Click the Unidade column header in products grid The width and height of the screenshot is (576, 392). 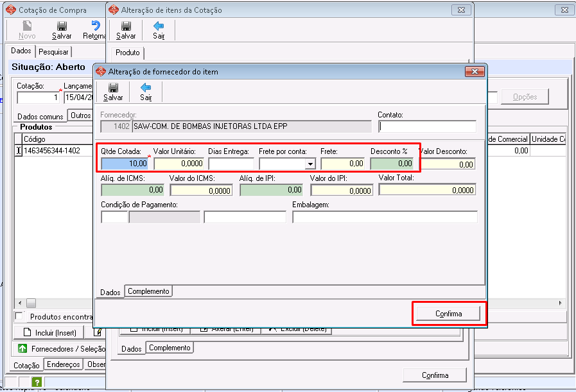(548, 139)
